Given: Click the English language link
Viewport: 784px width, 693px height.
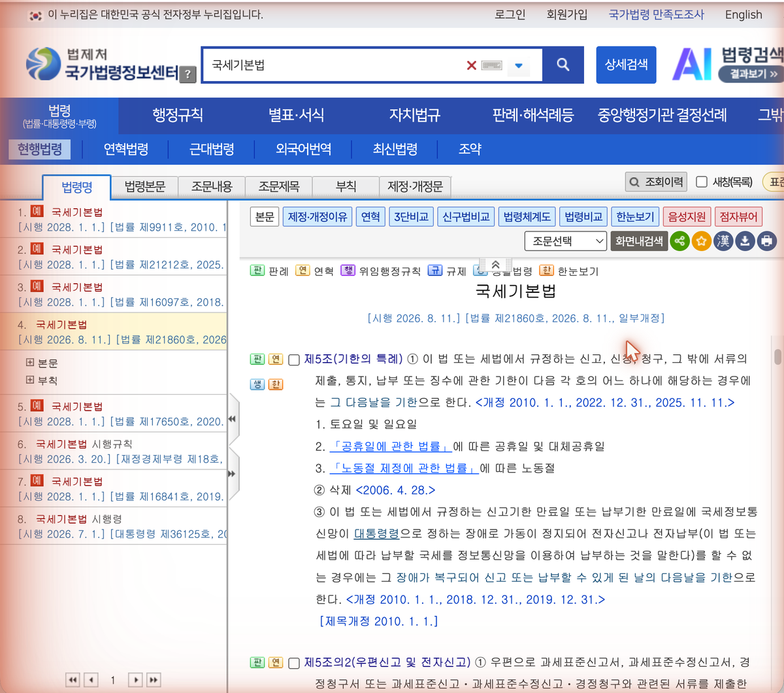Looking at the screenshot, I should pos(743,14).
